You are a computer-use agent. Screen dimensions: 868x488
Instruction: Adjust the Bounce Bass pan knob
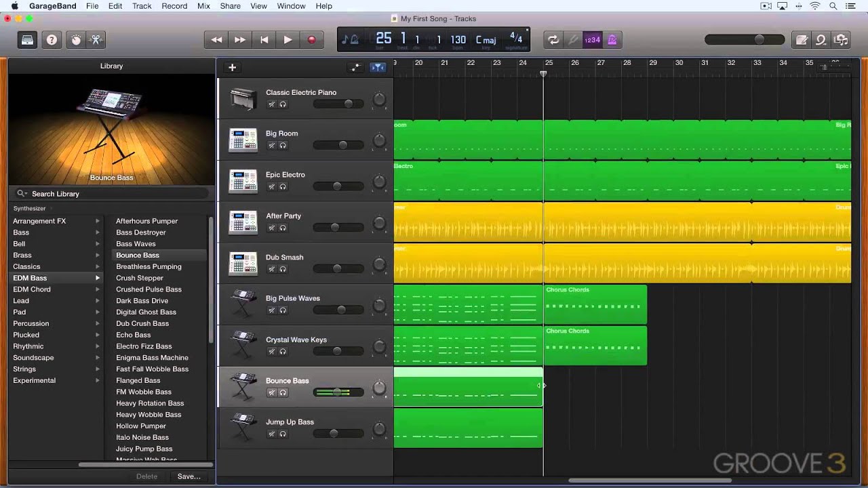(380, 388)
